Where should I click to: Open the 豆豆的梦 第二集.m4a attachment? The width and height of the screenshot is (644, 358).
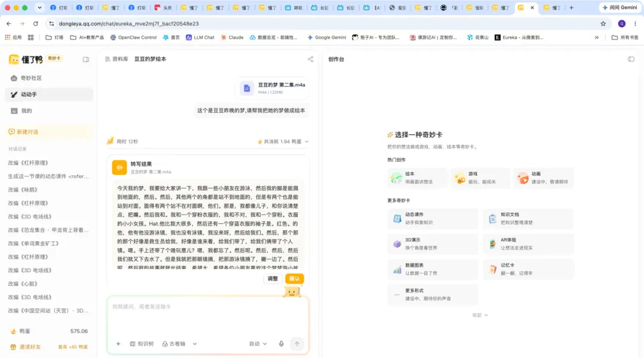[x=273, y=88]
